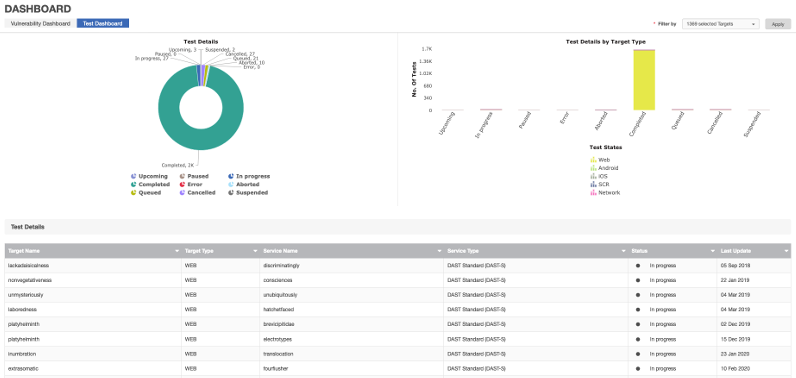Click the 'hatchetfaced' service name cell
The image size is (796, 378).
(x=352, y=310)
